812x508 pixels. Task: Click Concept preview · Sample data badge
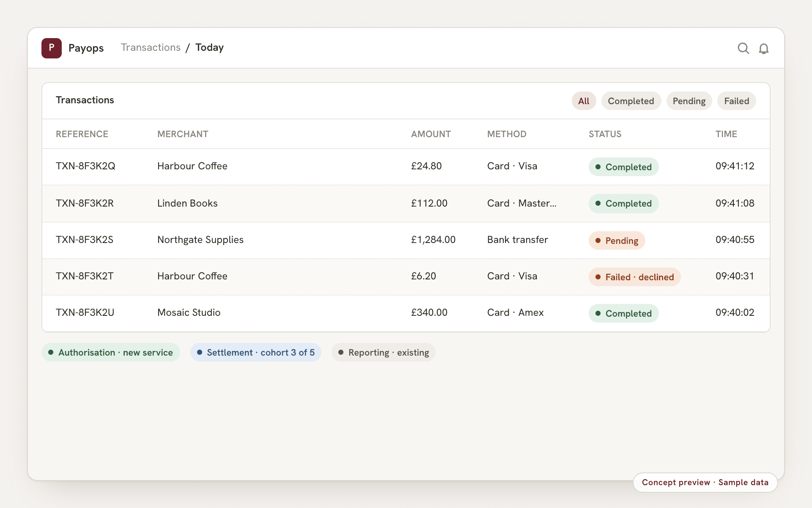tap(705, 483)
